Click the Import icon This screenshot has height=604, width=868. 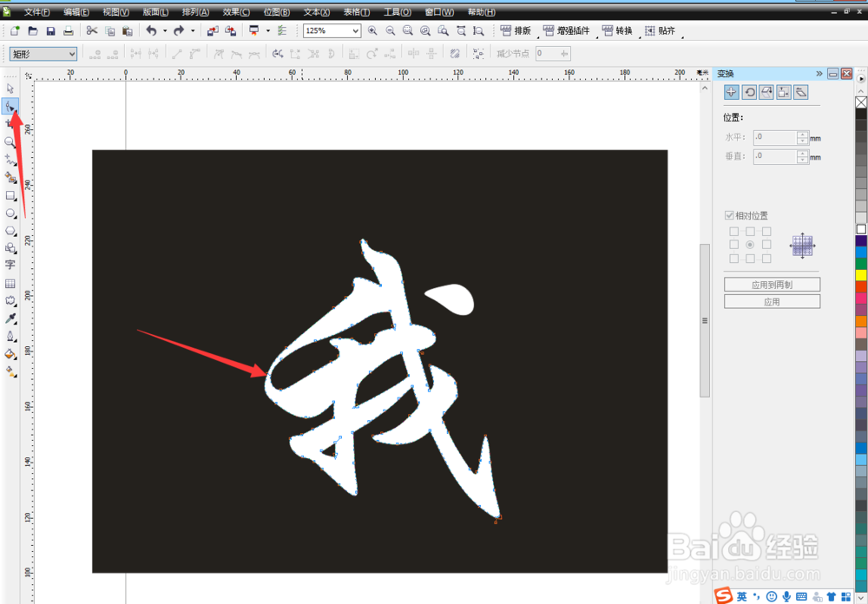(213, 31)
